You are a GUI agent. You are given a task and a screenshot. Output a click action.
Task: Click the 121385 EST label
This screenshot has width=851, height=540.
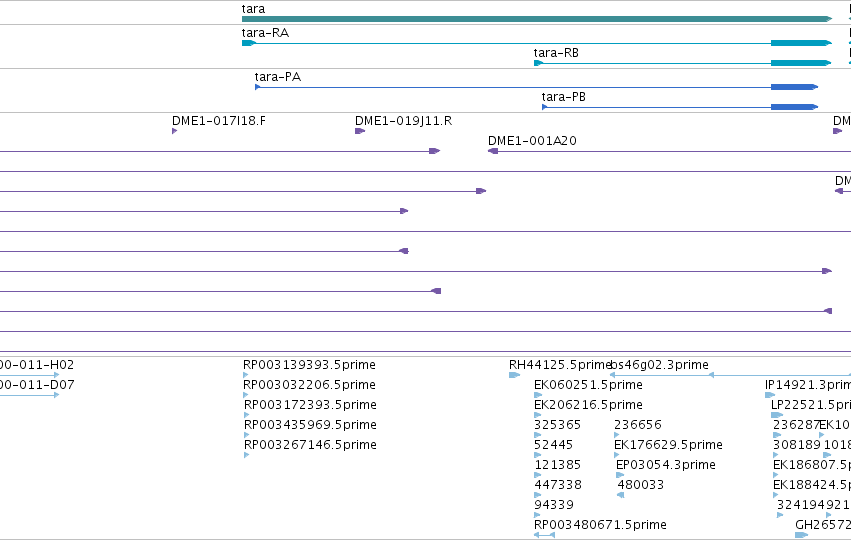coord(557,465)
